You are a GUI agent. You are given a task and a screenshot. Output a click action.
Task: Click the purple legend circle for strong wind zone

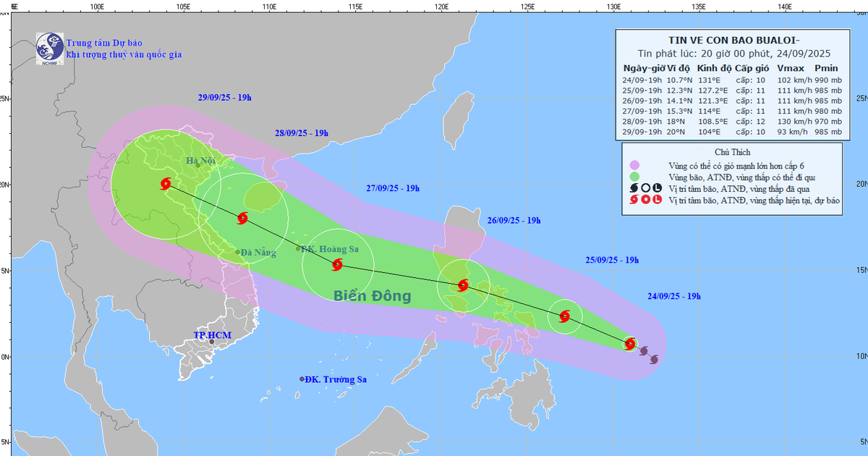click(x=634, y=165)
